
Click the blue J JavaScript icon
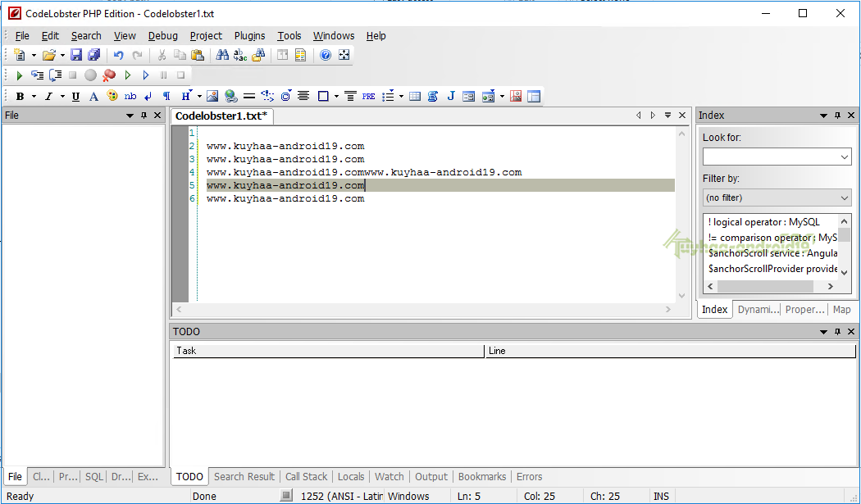[451, 97]
